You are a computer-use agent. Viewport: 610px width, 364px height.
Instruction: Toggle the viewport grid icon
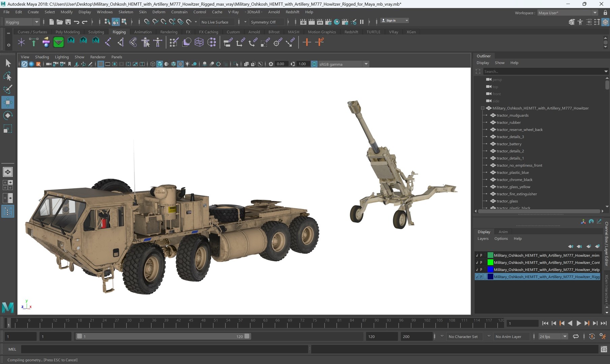pos(100,64)
